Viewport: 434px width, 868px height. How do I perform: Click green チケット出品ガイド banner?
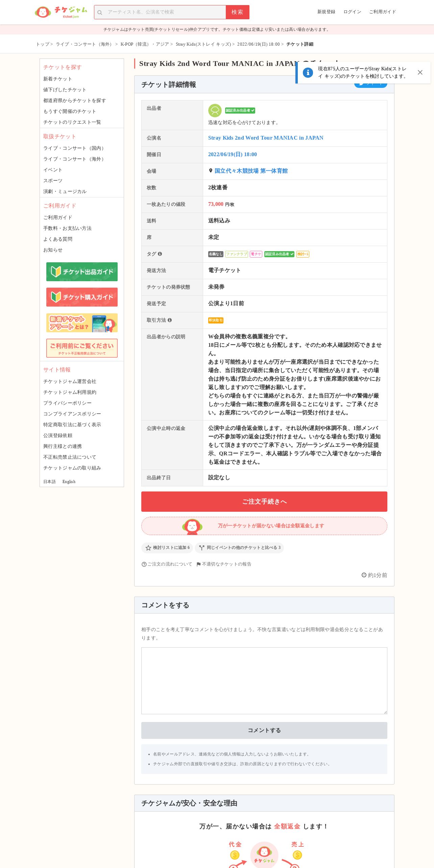[x=82, y=272]
